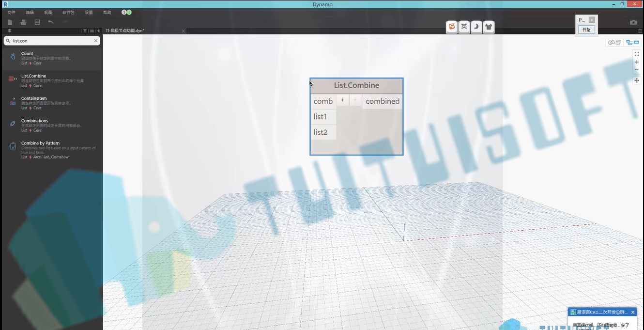
Task: Click the Open file folder icon
Action: coord(23,22)
